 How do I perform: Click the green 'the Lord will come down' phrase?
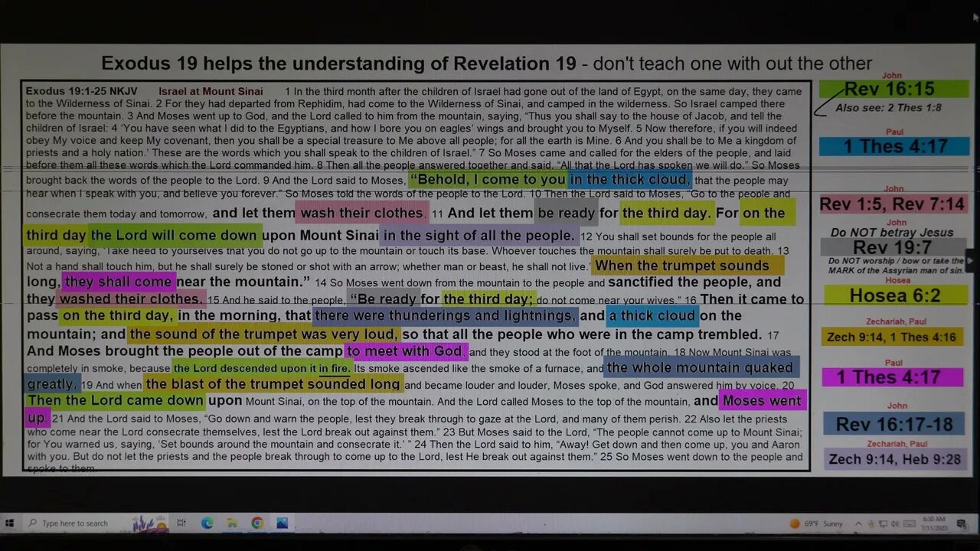(x=175, y=235)
